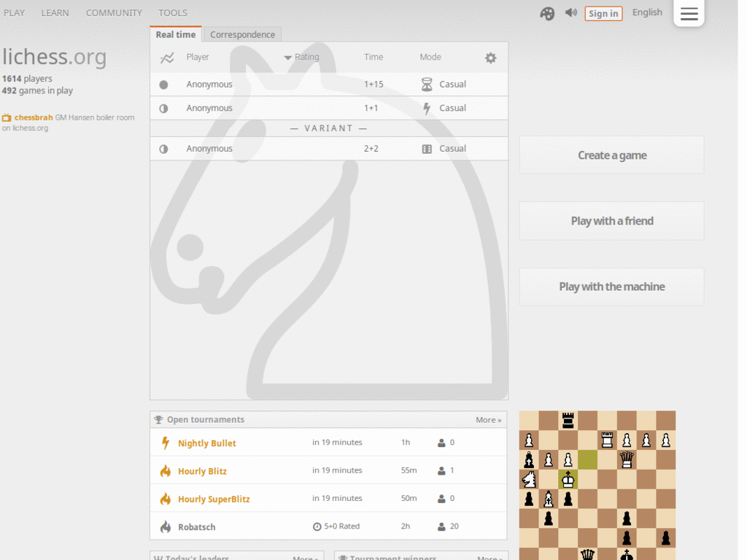
Task: Open the color theme palette icon
Action: point(547,14)
